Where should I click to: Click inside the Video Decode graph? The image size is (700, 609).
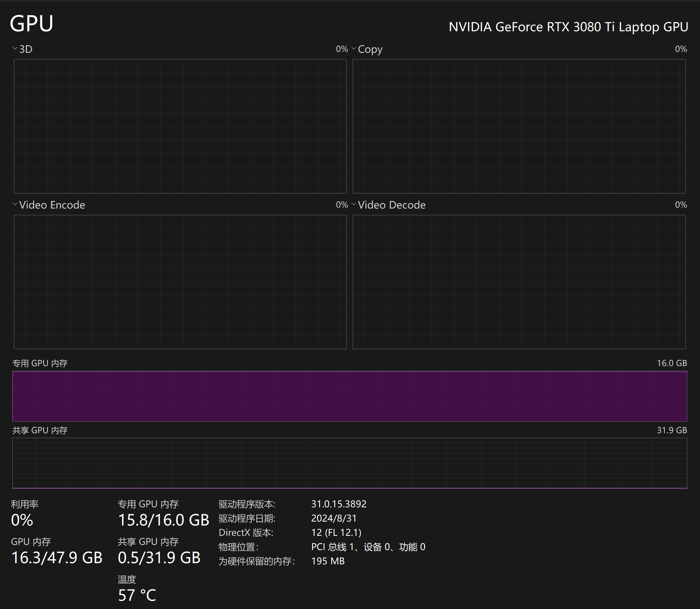click(519, 282)
